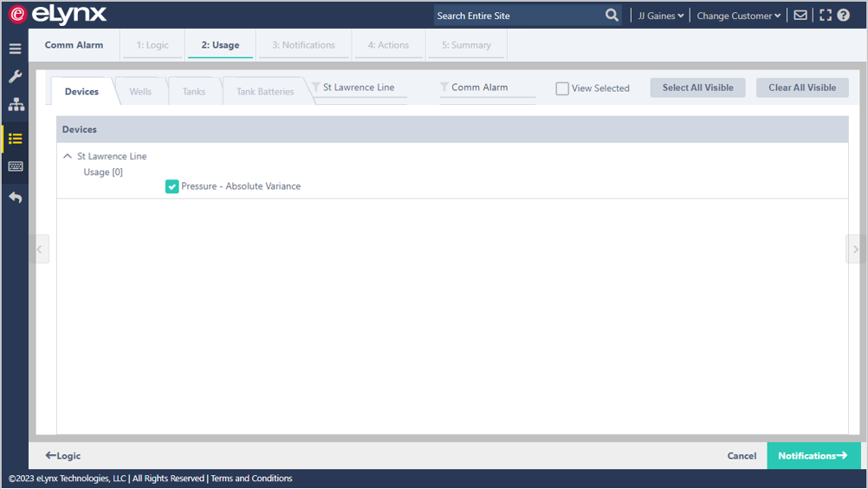868x489 pixels.
Task: Open the hierarchy tree icon in sidebar
Action: tap(16, 104)
